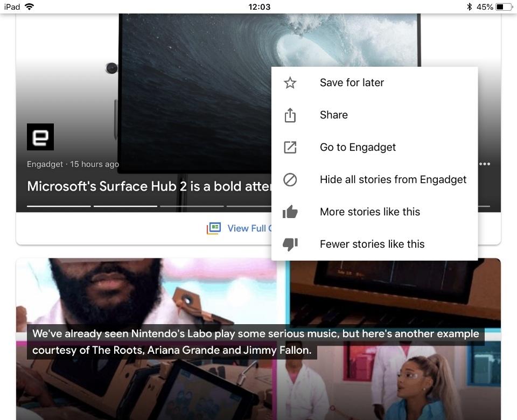Tap the third story progress segment

(x=192, y=206)
